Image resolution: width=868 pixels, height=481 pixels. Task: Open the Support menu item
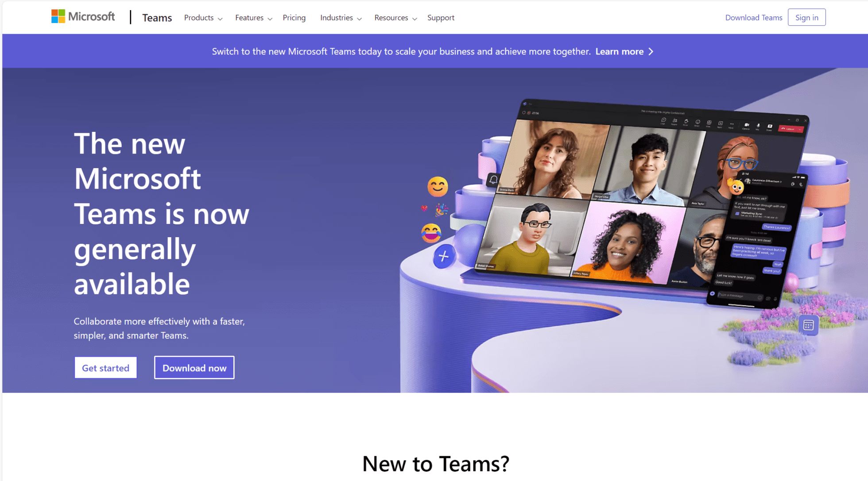[441, 17]
